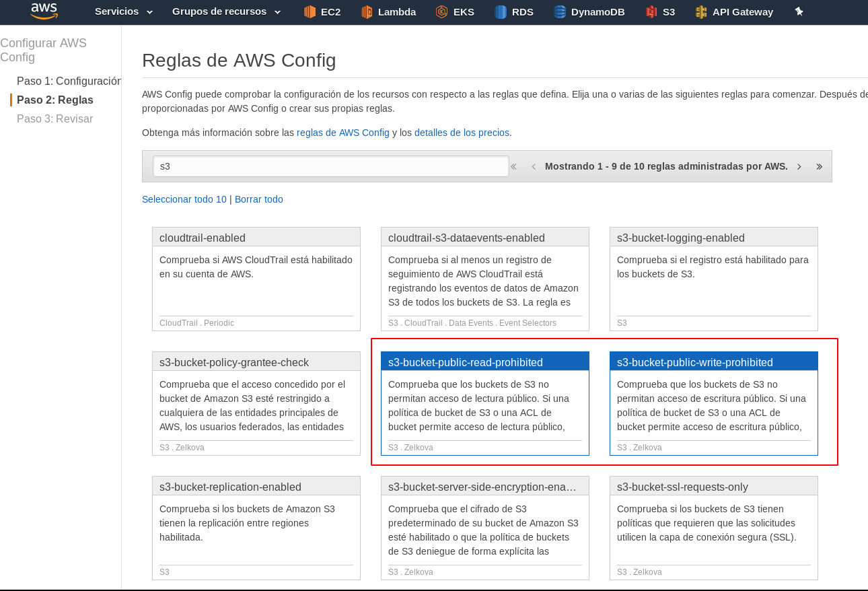Click the rules search field containing s3
This screenshot has height=591, width=868.
click(x=330, y=166)
